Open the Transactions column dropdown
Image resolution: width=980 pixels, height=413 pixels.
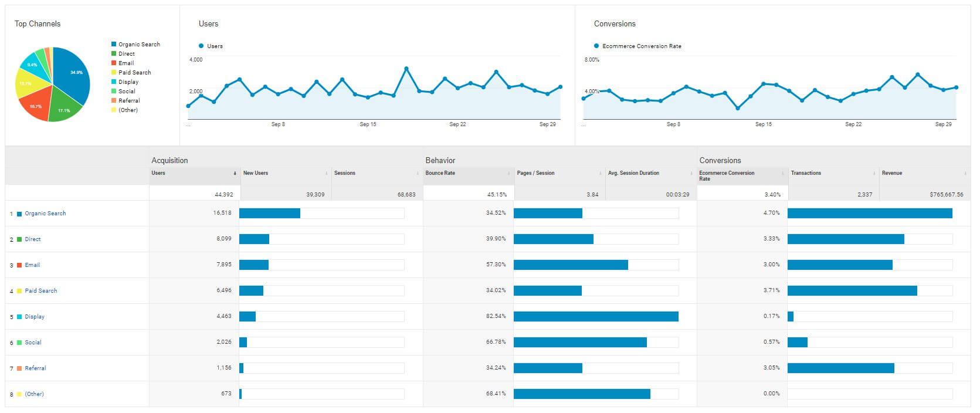tap(874, 173)
